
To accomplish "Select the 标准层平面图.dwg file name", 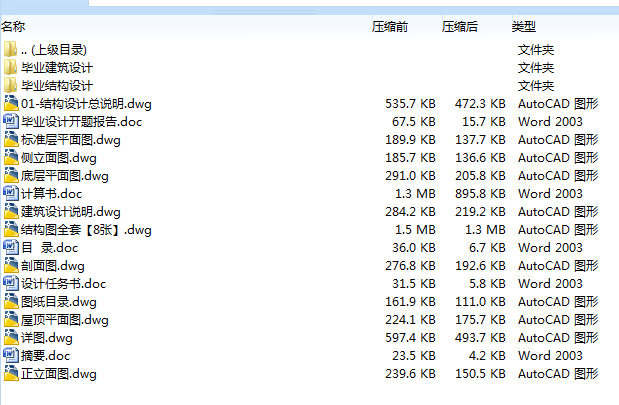I will click(x=70, y=139).
